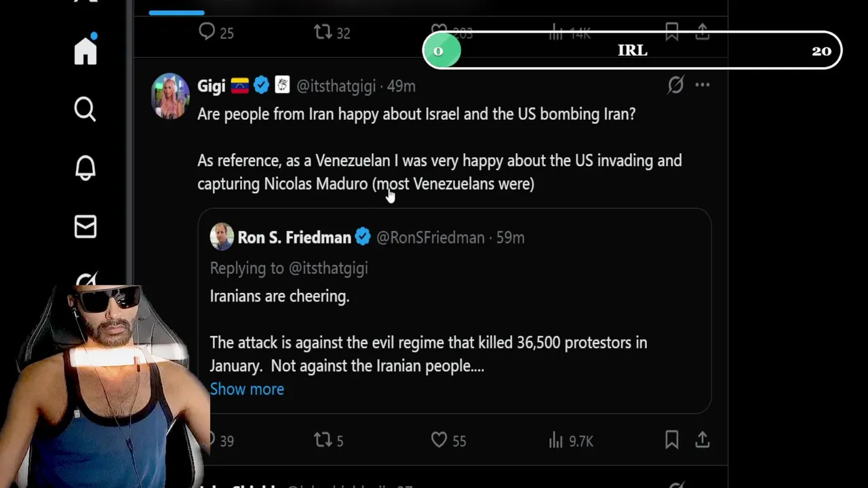868x488 pixels.
Task: Open the Home icon in sidebar
Action: click(x=85, y=51)
